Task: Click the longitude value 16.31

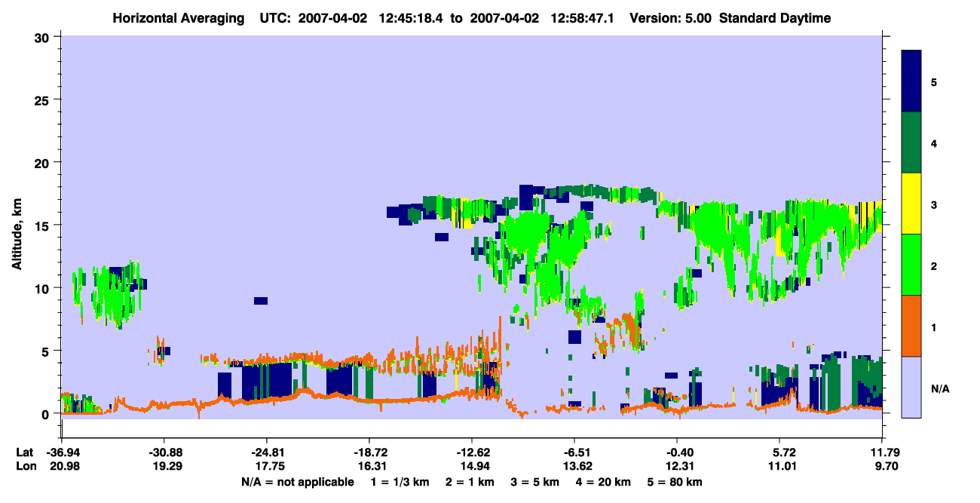Action: [x=372, y=467]
